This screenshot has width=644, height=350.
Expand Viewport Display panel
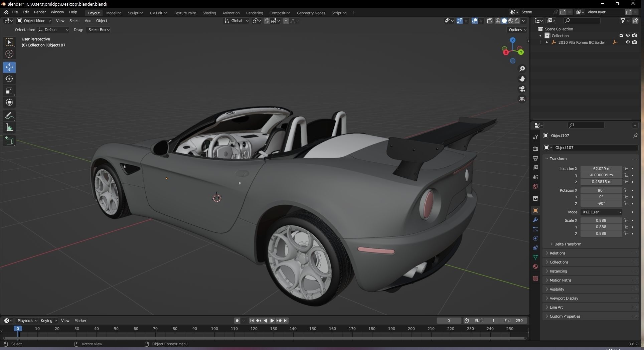point(591,298)
